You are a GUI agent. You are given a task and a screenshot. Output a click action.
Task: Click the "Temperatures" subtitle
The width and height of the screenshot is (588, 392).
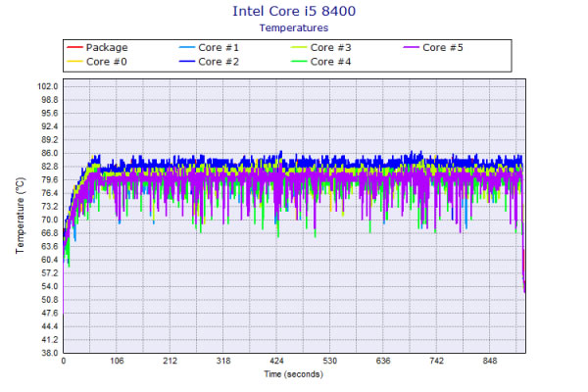(x=294, y=28)
